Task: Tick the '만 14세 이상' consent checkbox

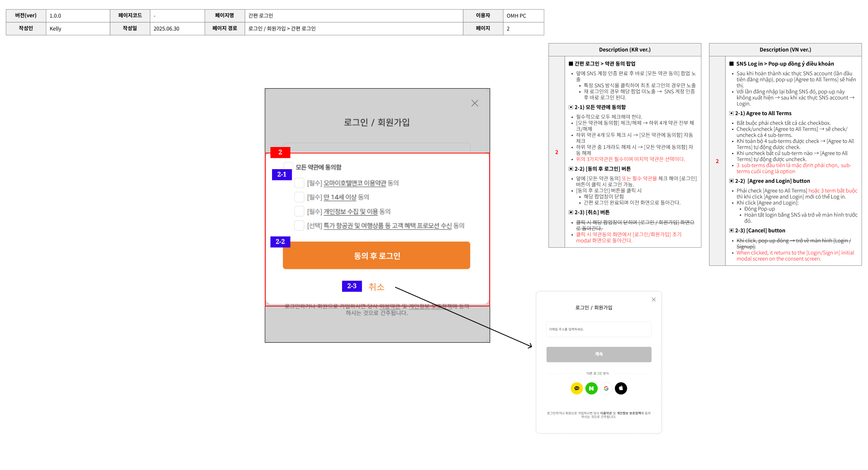Action: (299, 197)
